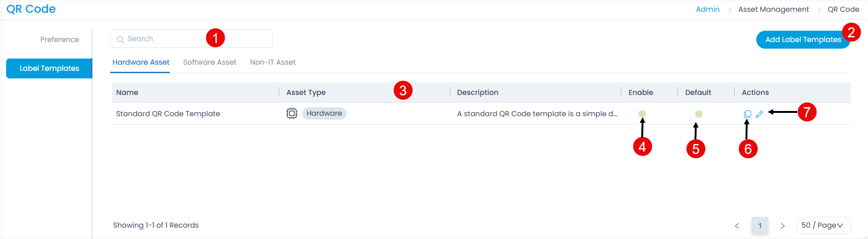The width and height of the screenshot is (868, 239).
Task: Click the edit pencil icon
Action: click(x=759, y=114)
